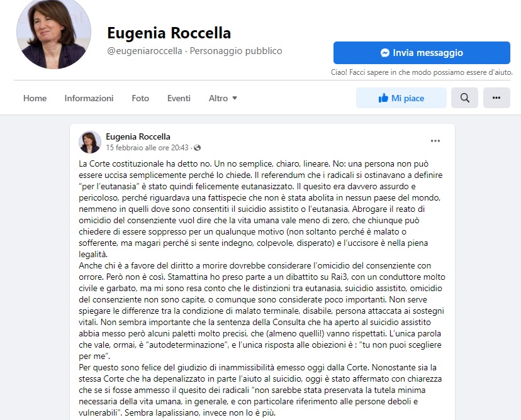This screenshot has width=521, height=420.
Task: Like the page with Mi piace
Action: (x=401, y=98)
